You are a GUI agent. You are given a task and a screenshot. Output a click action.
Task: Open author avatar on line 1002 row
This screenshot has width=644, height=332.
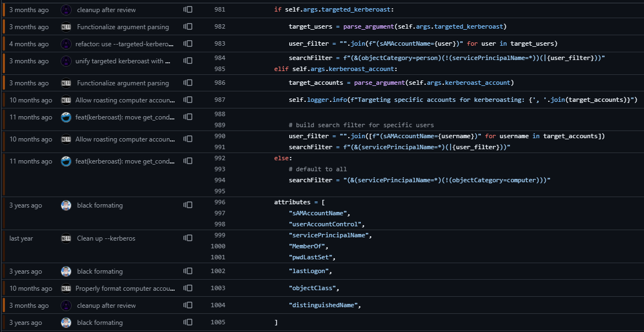click(66, 271)
